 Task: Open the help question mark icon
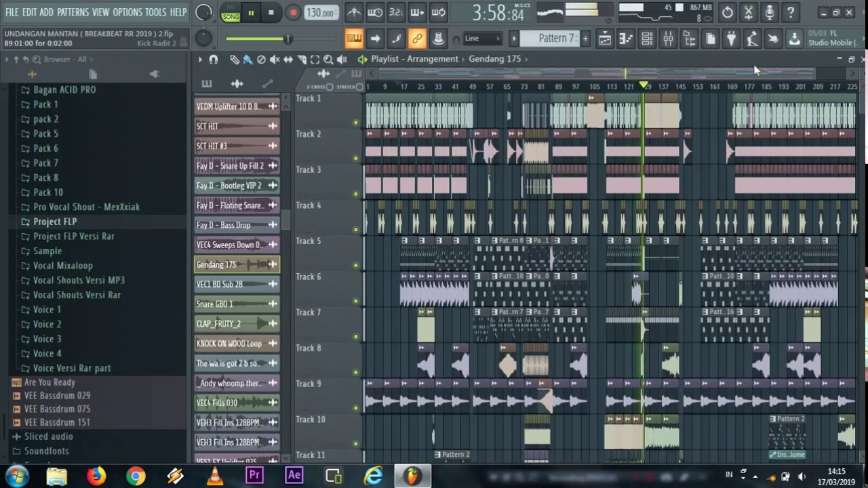point(791,12)
